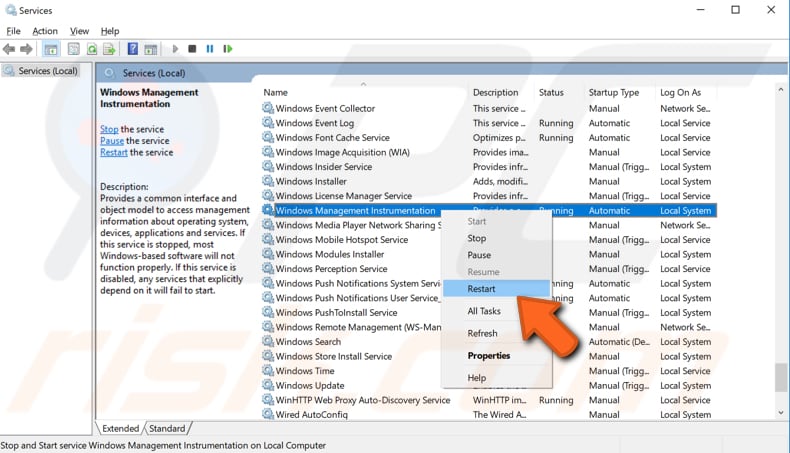The image size is (790, 453).
Task: Click the services list scroll down arrow
Action: tap(781, 413)
